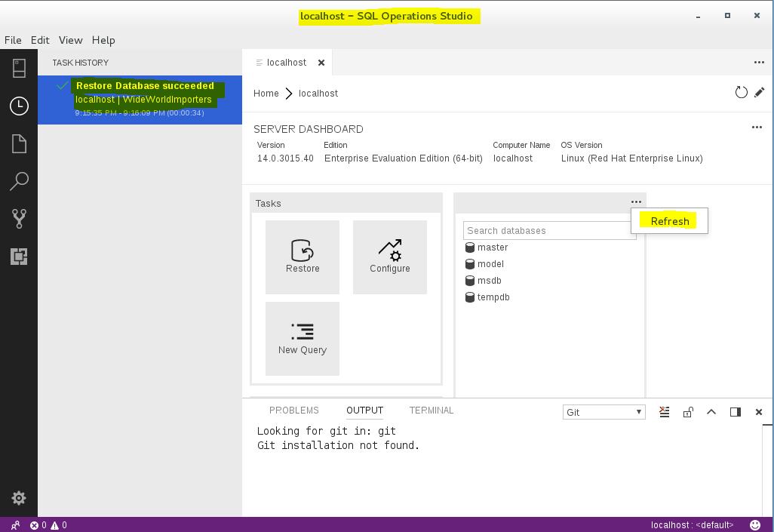Click the Home breadcrumb link
Viewport: 774px width, 532px height.
(x=266, y=94)
